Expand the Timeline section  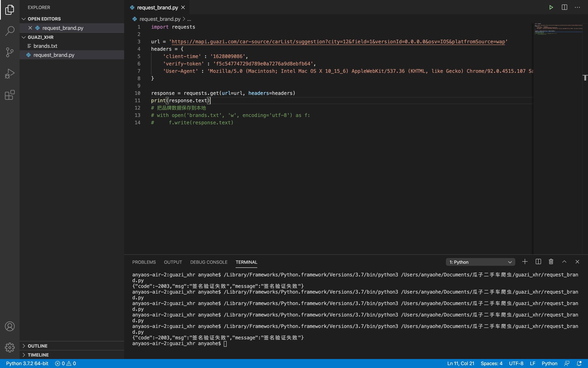pos(23,355)
